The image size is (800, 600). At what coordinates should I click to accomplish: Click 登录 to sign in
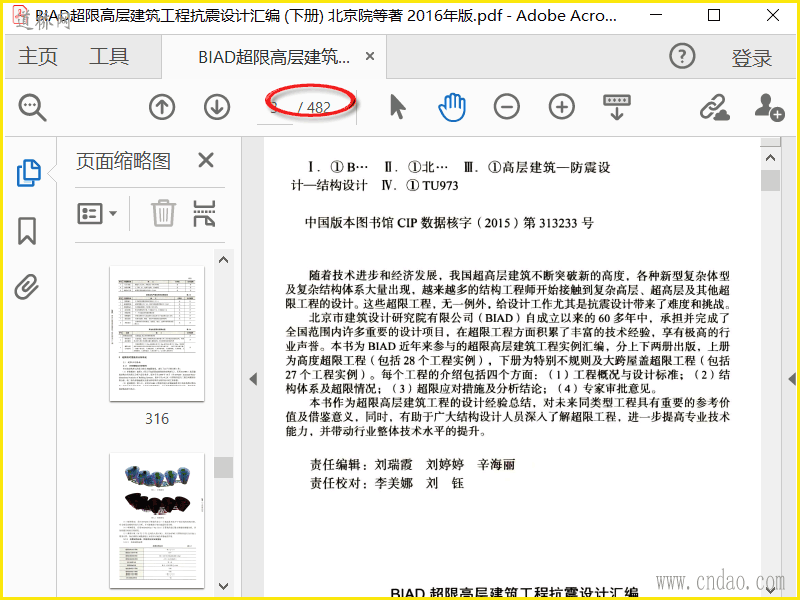coord(752,58)
